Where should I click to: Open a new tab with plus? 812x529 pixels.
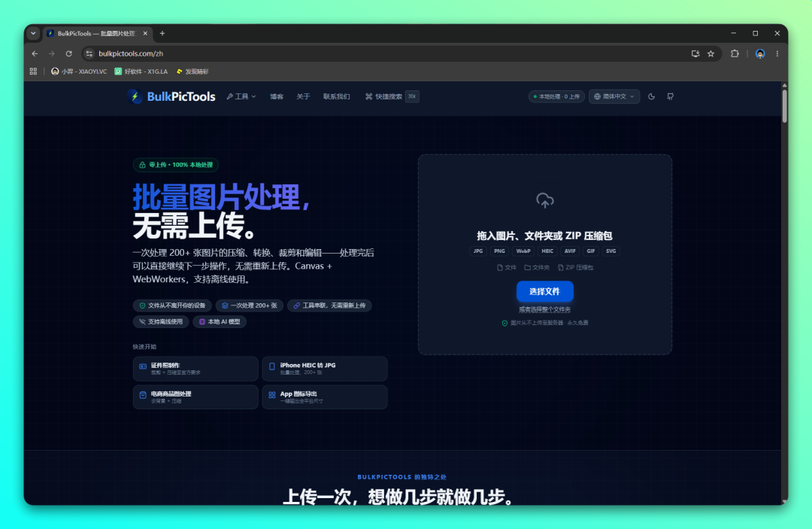tap(162, 33)
